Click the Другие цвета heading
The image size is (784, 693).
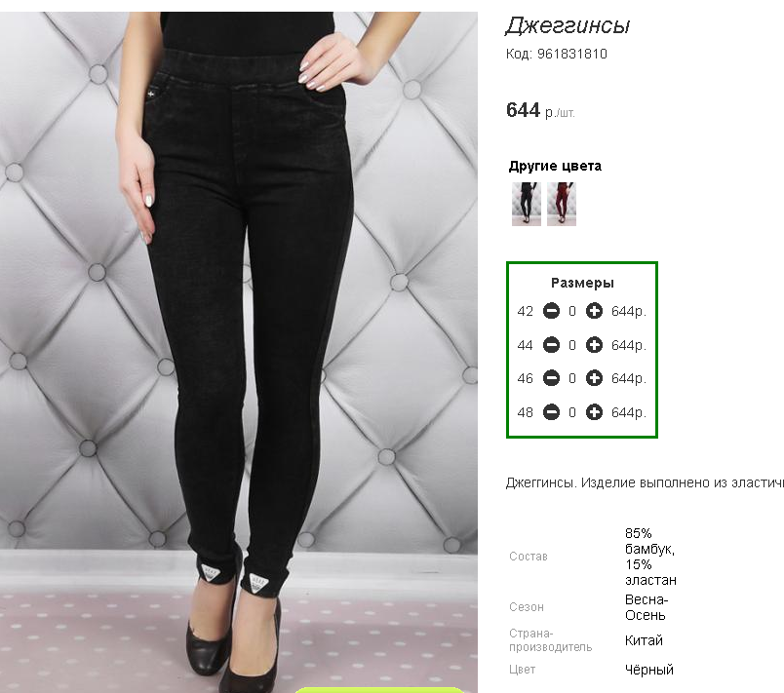[555, 166]
